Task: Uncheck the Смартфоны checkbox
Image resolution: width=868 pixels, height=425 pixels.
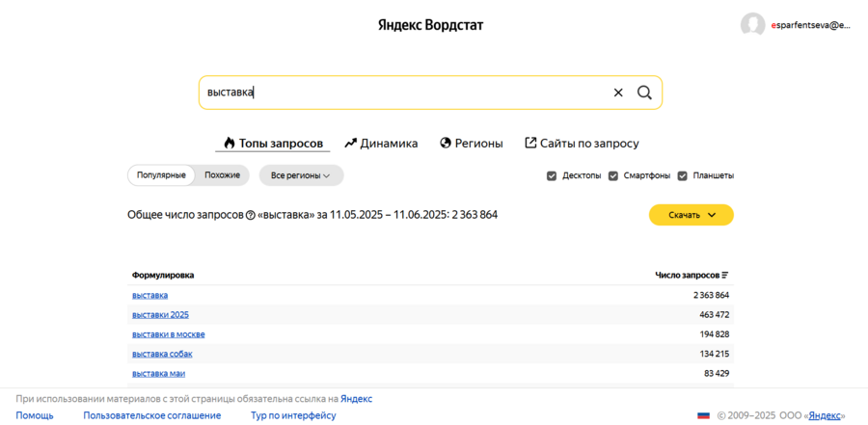Action: tap(613, 175)
